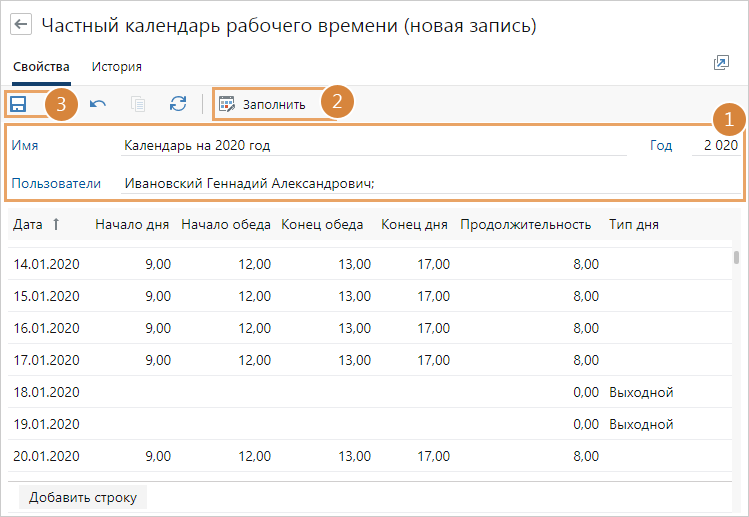Click the Имя input field

[370, 146]
